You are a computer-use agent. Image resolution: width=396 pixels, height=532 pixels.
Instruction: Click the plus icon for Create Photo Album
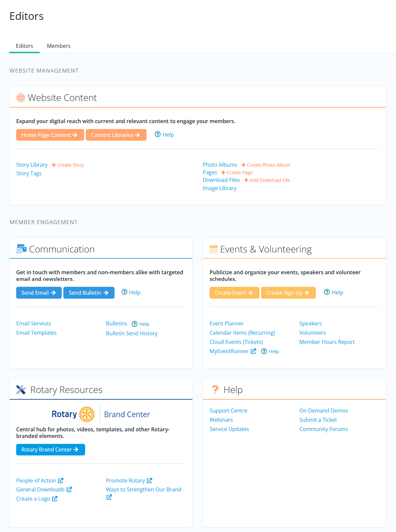(244, 165)
